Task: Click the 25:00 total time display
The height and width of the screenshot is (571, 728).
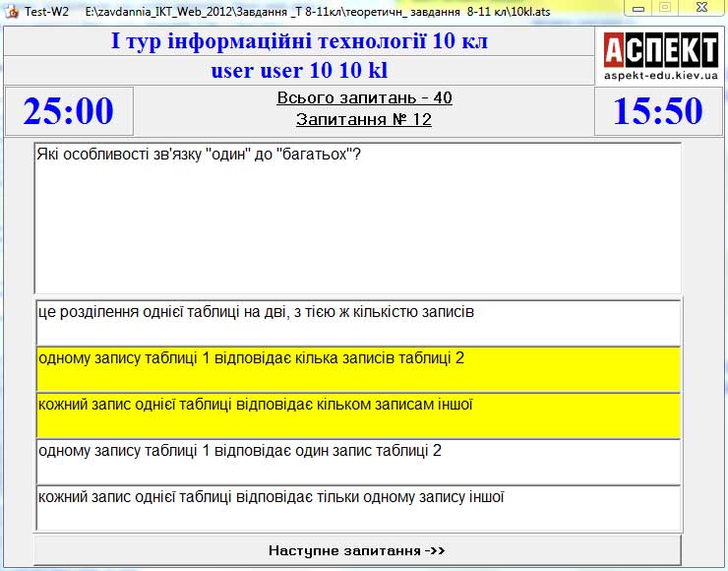Action: click(x=69, y=111)
